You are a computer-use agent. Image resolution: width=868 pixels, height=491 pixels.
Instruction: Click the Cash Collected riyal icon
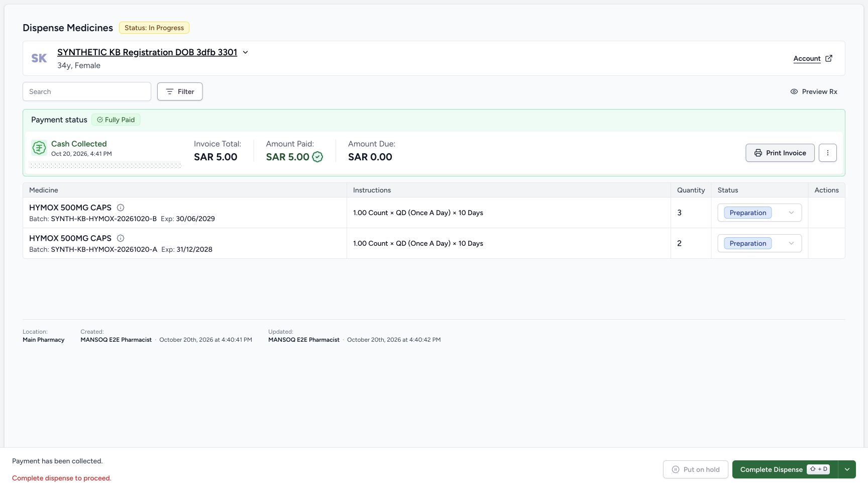coord(39,148)
